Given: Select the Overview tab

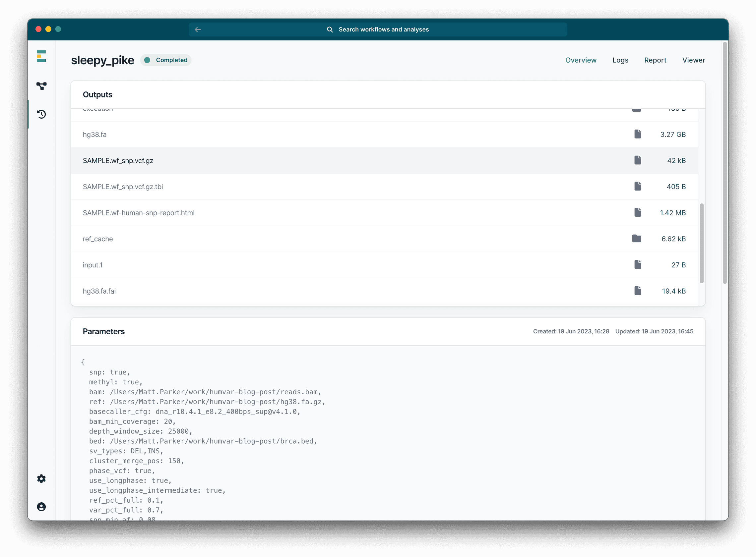Looking at the screenshot, I should (581, 60).
